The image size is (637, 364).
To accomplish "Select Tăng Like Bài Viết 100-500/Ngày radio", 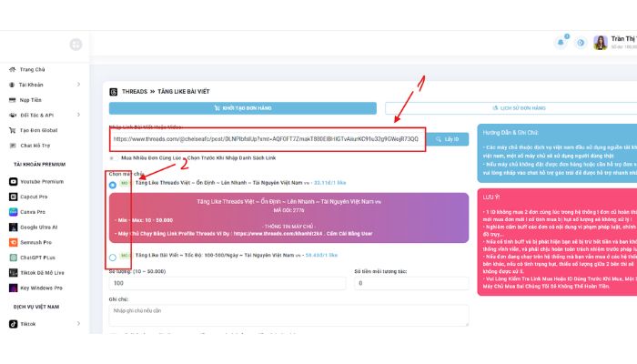I will pyautogui.click(x=113, y=258).
